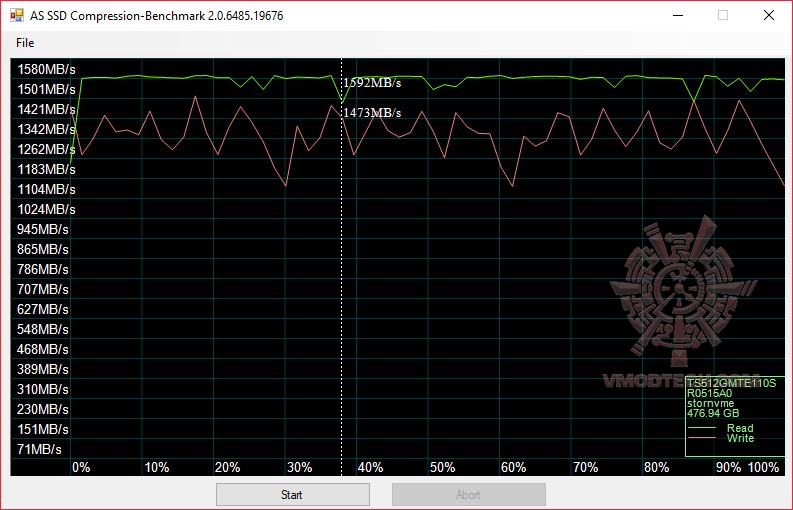Viewport: 793px width, 510px height.
Task: Click the 627MB/s axis label
Action: [x=42, y=309]
